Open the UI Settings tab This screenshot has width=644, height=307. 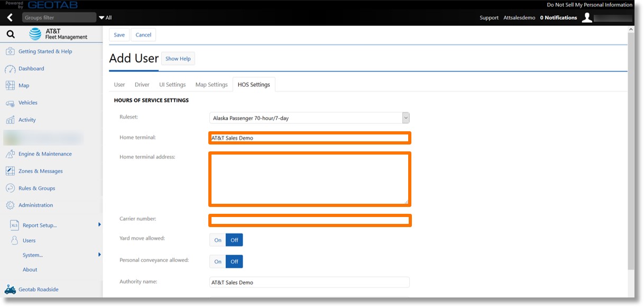click(172, 85)
